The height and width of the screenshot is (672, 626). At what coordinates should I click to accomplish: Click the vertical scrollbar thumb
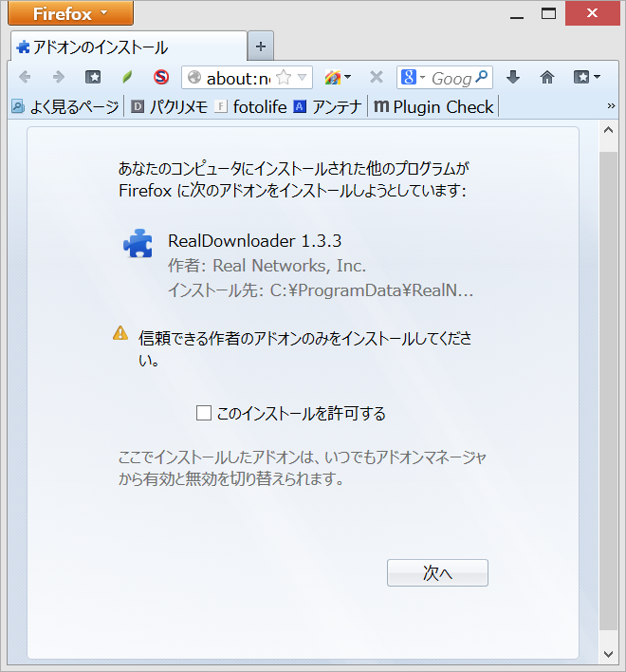(x=608, y=391)
